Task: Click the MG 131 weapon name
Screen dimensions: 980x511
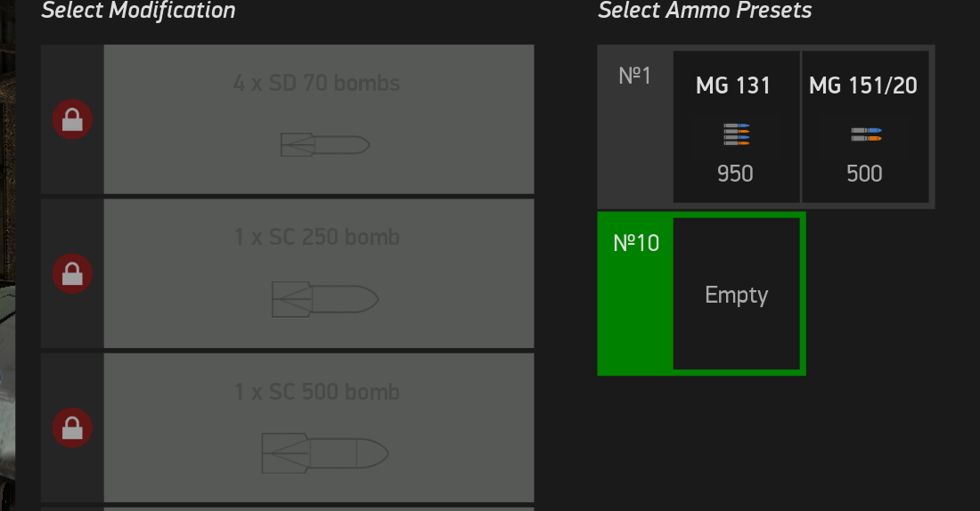Action: tap(733, 85)
